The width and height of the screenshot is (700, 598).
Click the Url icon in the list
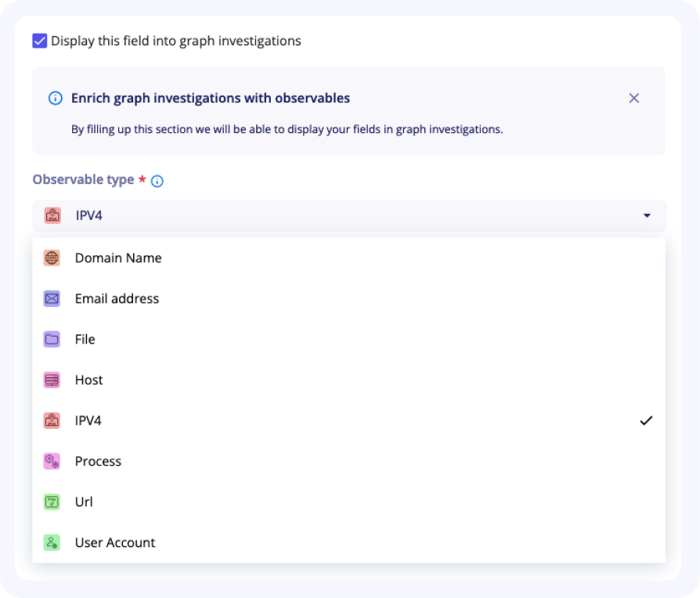click(51, 502)
